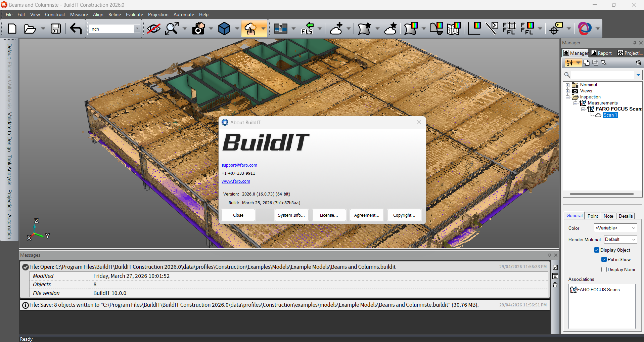The height and width of the screenshot is (342, 644).
Task: Open the Construct menu
Action: [x=55, y=14]
